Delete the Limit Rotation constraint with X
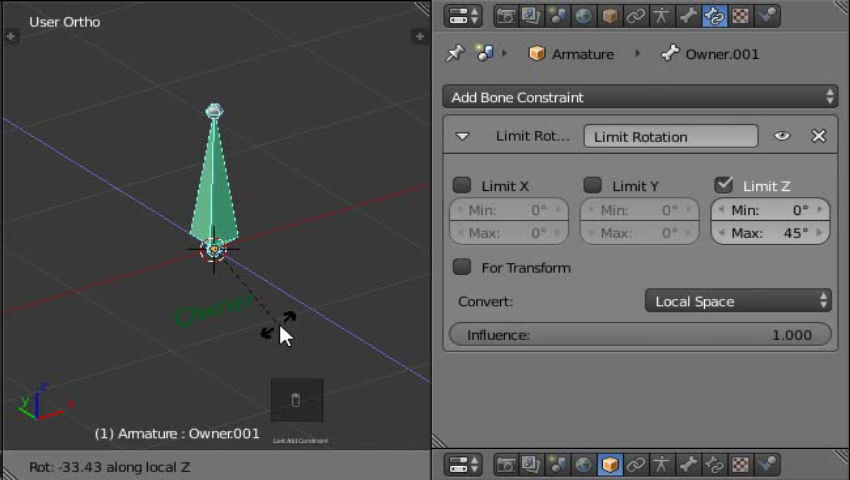The width and height of the screenshot is (850, 480). [818, 136]
